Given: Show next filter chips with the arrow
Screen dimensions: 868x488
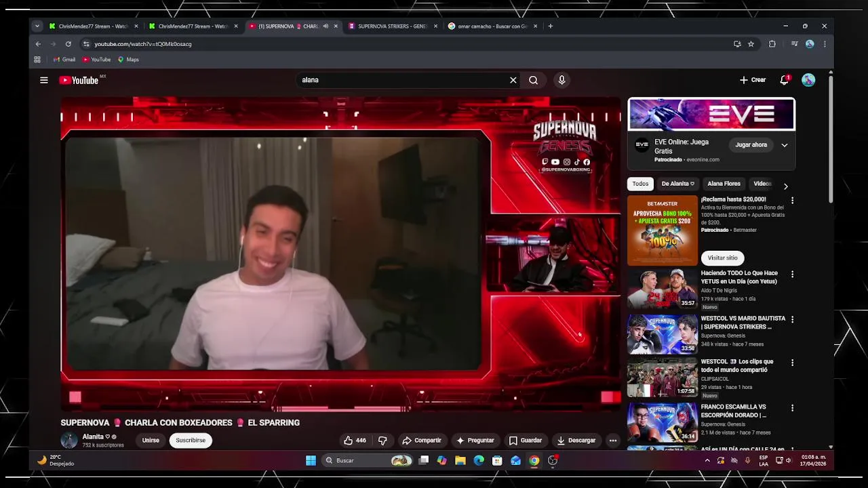Looking at the screenshot, I should coord(786,186).
